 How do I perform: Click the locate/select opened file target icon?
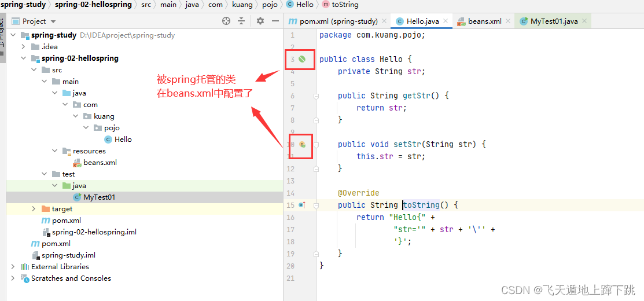click(x=226, y=21)
